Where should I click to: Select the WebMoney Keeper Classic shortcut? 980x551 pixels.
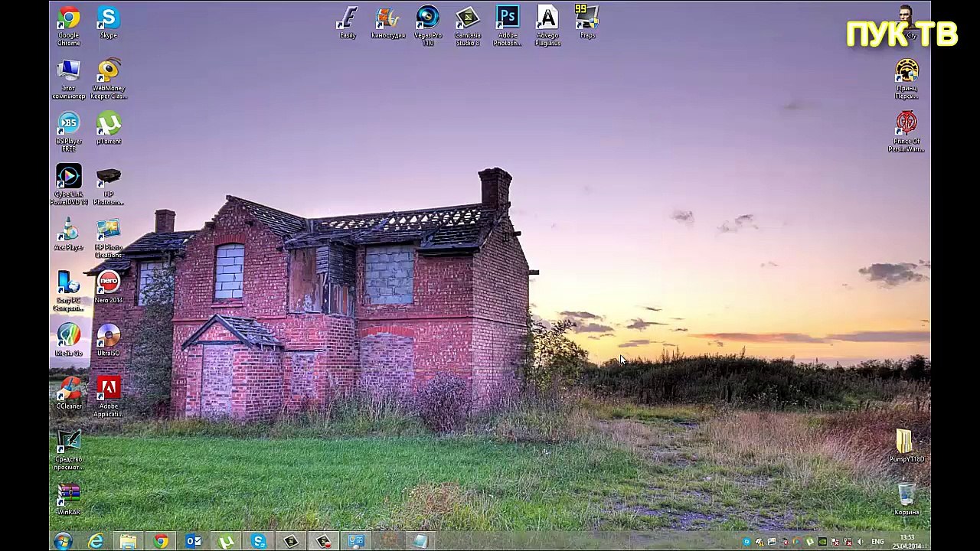tap(108, 79)
